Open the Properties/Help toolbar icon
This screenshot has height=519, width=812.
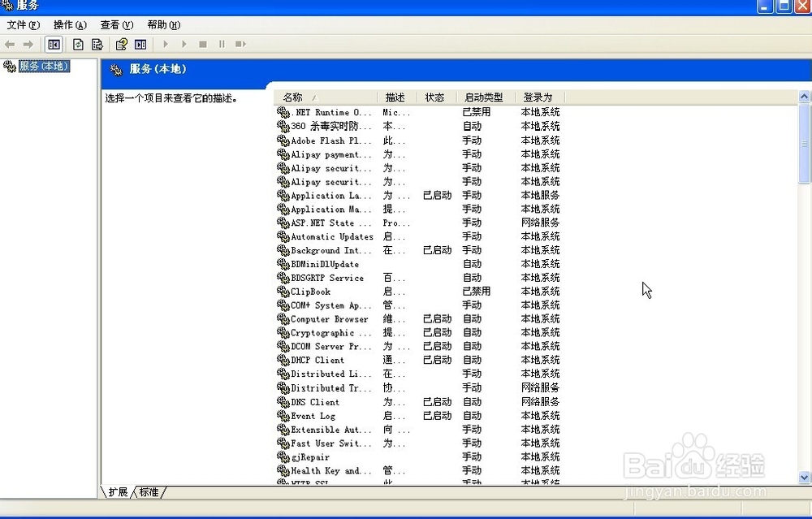point(122,45)
